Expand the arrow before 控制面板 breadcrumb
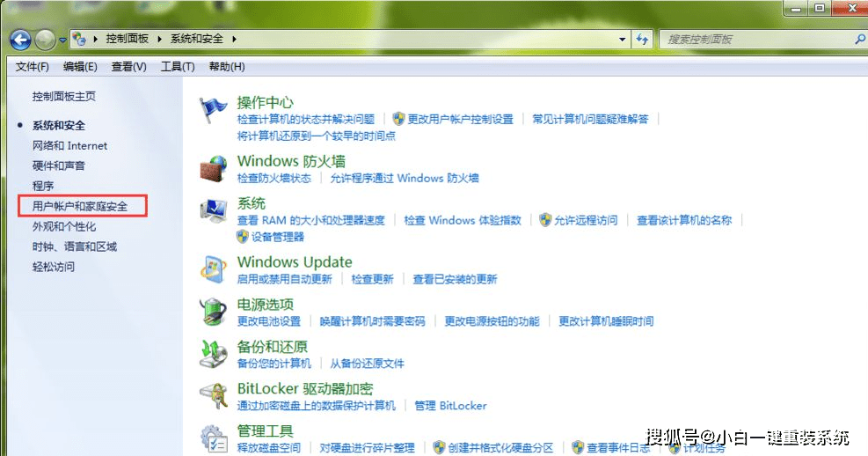Screen dimensions: 868x456 click(x=95, y=39)
